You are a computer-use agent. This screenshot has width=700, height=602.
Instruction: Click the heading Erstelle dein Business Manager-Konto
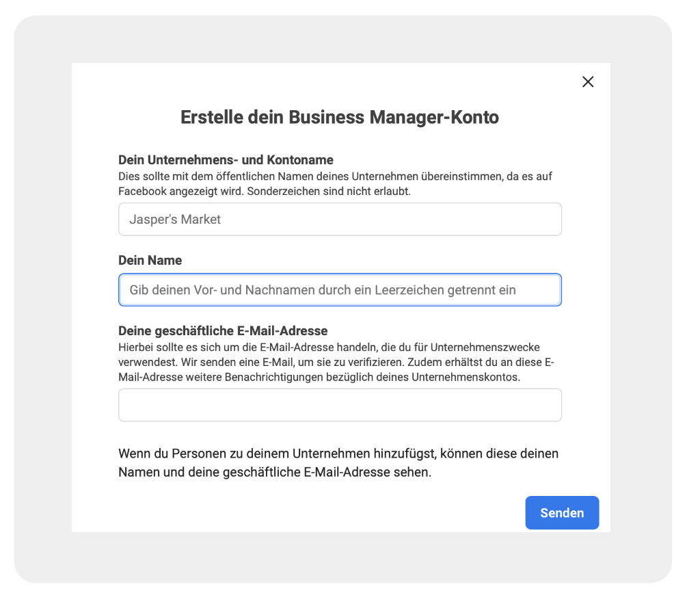click(x=339, y=117)
